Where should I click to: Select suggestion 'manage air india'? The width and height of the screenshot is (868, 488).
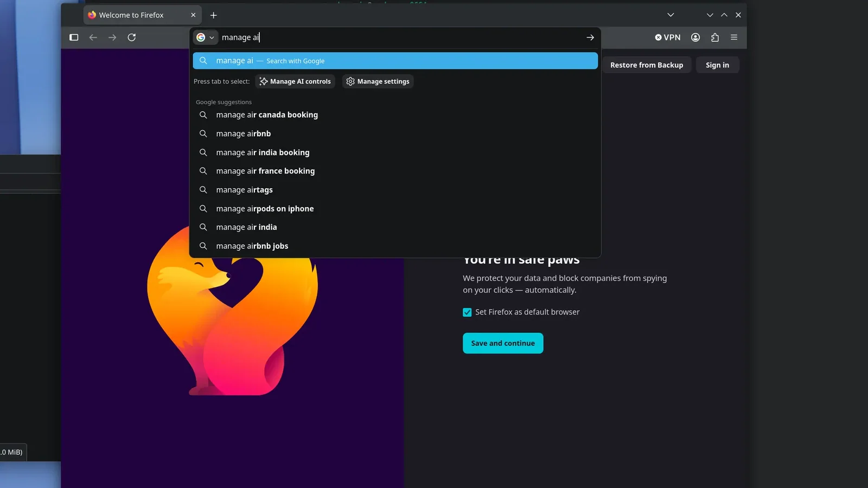[x=395, y=227]
